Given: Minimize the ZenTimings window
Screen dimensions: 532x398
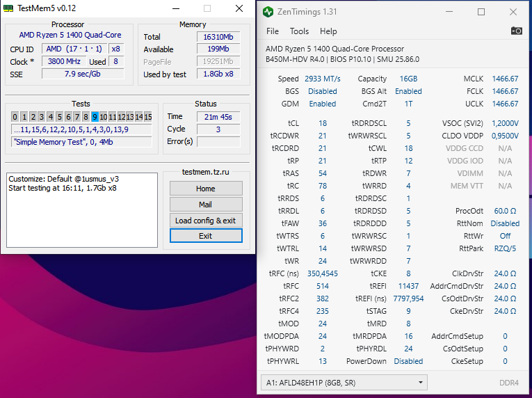Looking at the screenshot, I should [450, 12].
